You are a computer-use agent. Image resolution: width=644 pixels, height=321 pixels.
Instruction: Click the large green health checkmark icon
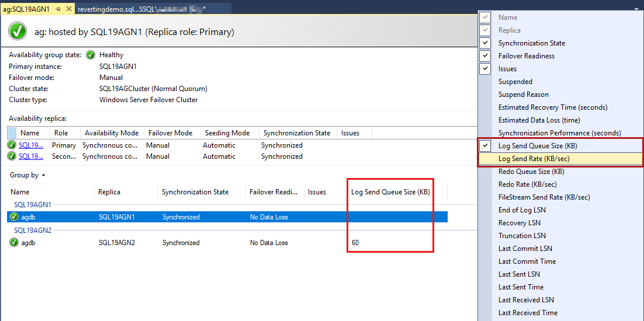(x=18, y=32)
